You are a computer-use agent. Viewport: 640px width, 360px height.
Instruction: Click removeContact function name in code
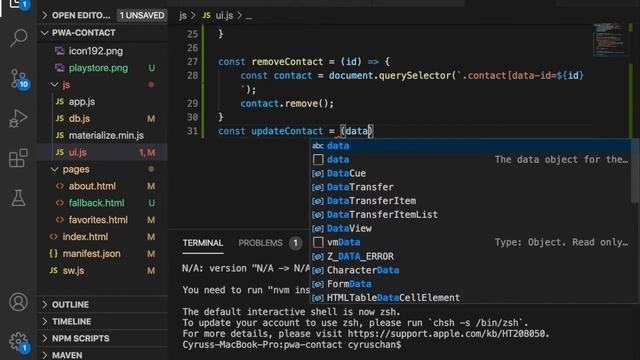coord(287,62)
